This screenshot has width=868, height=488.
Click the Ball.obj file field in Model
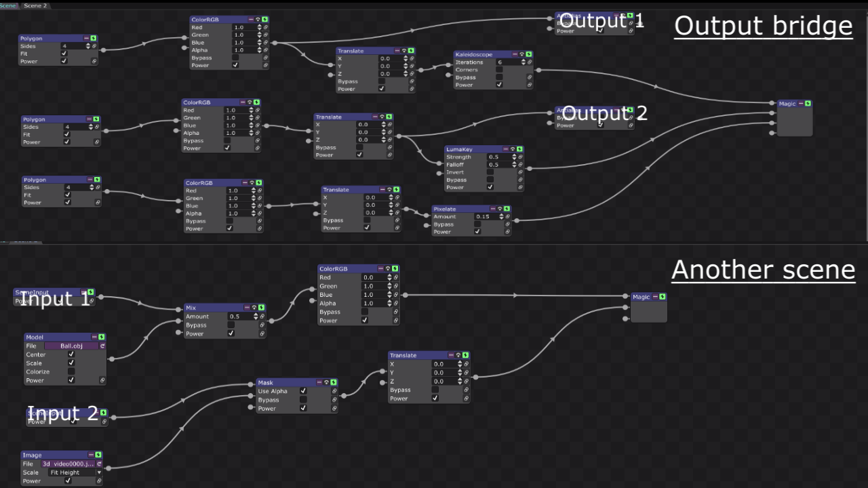[x=70, y=346]
